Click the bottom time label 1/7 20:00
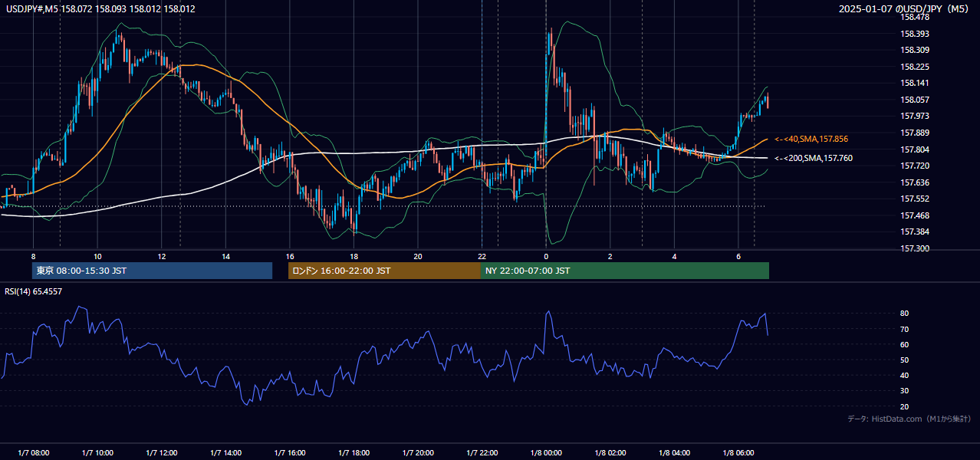Image resolution: width=980 pixels, height=460 pixels. (x=418, y=453)
